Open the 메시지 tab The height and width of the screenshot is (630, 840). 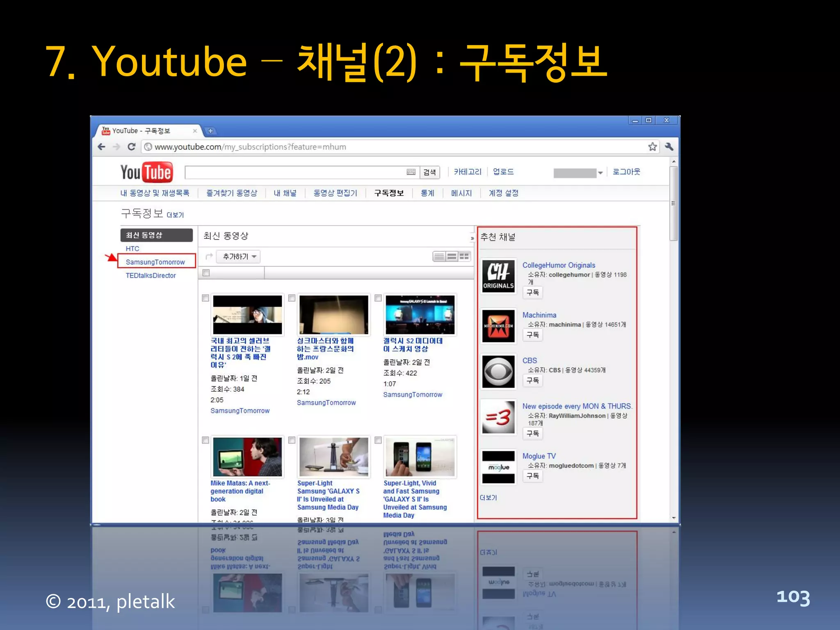(x=461, y=193)
